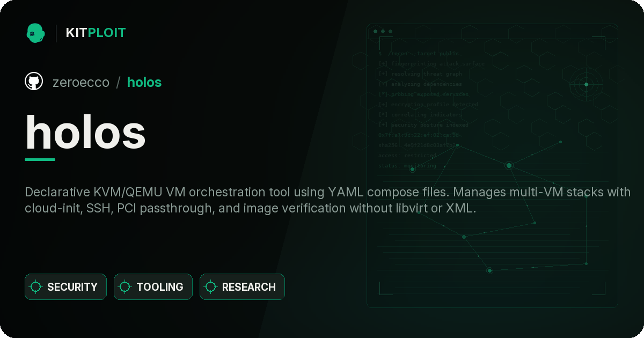
Task: Click the status monitoring terminal line
Action: (x=407, y=166)
